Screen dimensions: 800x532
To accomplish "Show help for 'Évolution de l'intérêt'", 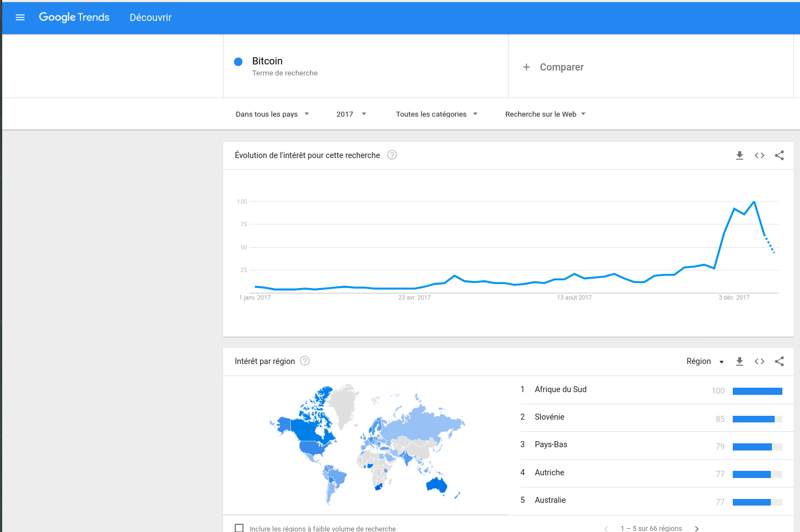I will tap(392, 155).
